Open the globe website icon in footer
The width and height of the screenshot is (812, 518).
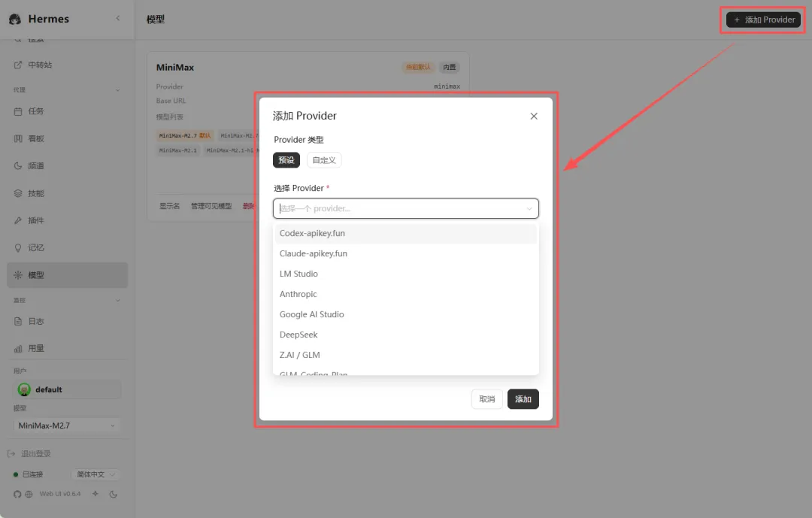click(29, 494)
